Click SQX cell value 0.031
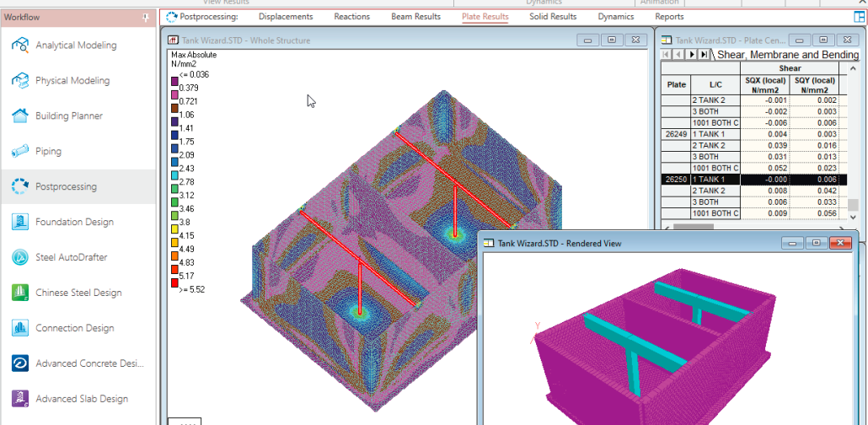The height and width of the screenshot is (425, 868). point(765,157)
